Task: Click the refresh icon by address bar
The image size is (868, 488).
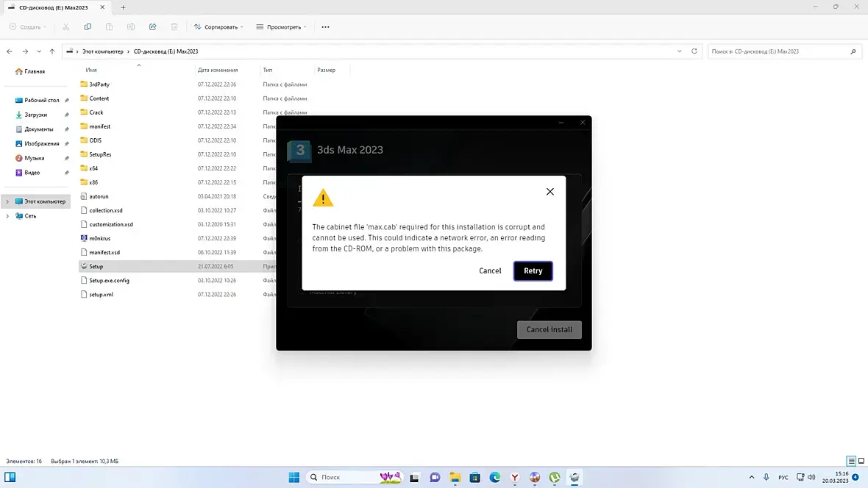Action: coord(694,51)
